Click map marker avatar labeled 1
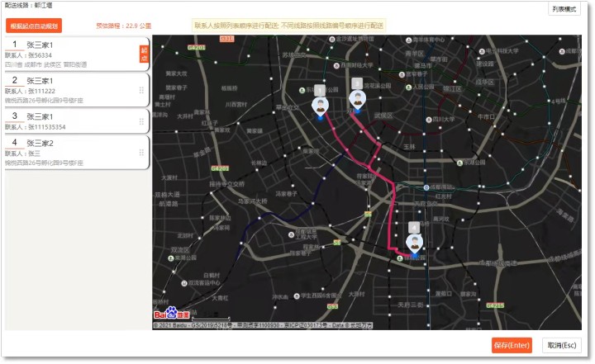The width and height of the screenshot is (595, 364). [320, 106]
